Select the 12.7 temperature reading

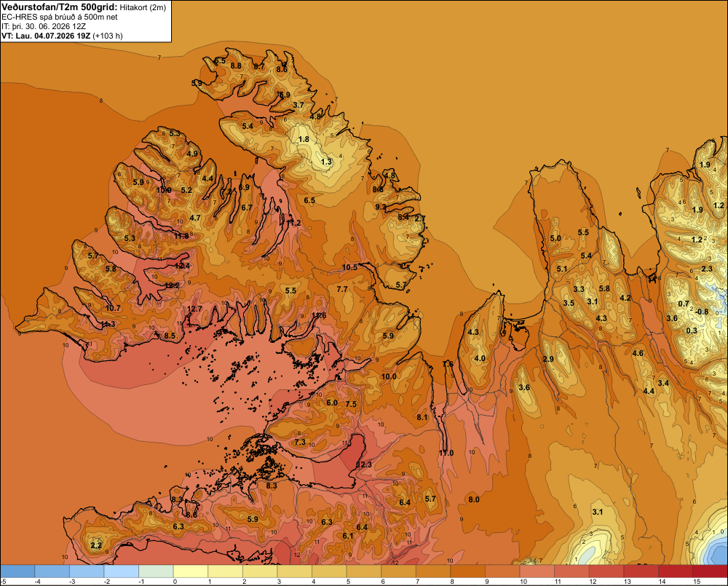click(194, 309)
